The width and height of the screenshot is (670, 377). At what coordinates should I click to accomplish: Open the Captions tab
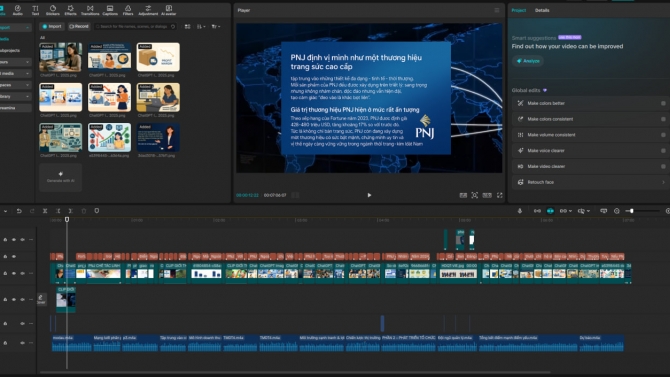click(110, 10)
